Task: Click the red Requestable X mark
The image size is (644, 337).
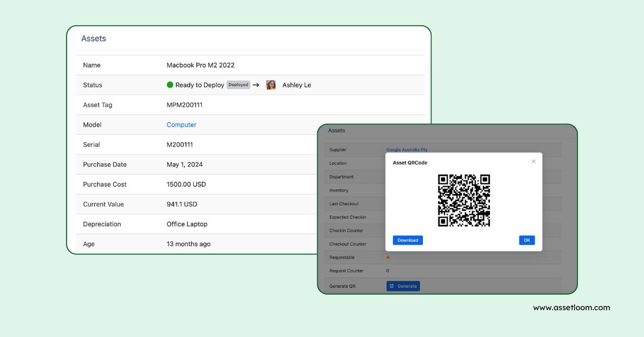Action: [388, 258]
